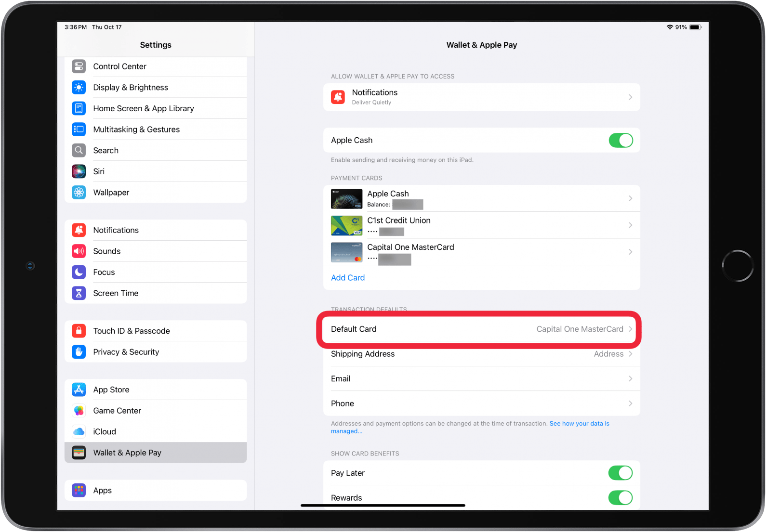Tap the iCloud cloud icon
This screenshot has width=766, height=532.
click(79, 432)
